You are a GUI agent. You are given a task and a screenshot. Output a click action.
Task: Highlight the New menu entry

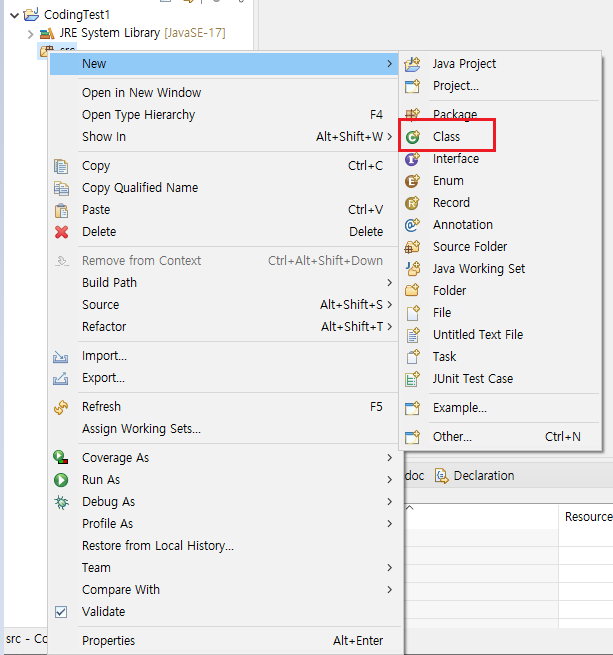[224, 64]
